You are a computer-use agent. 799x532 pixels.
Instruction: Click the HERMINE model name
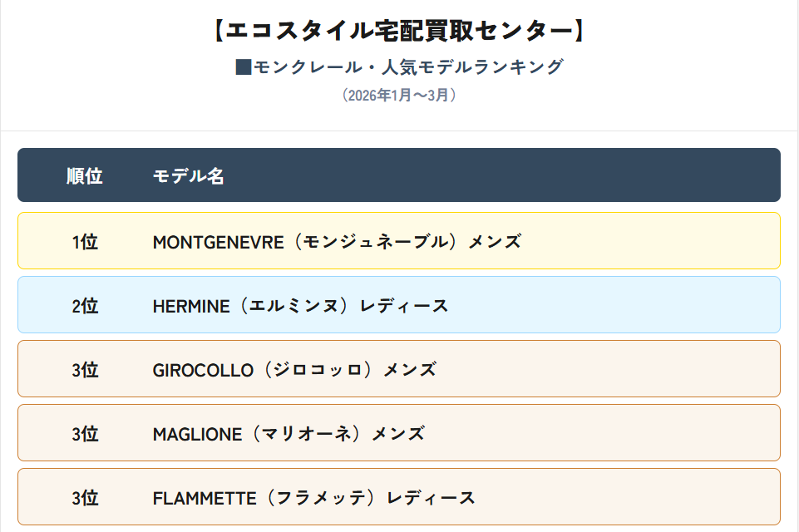(x=191, y=306)
